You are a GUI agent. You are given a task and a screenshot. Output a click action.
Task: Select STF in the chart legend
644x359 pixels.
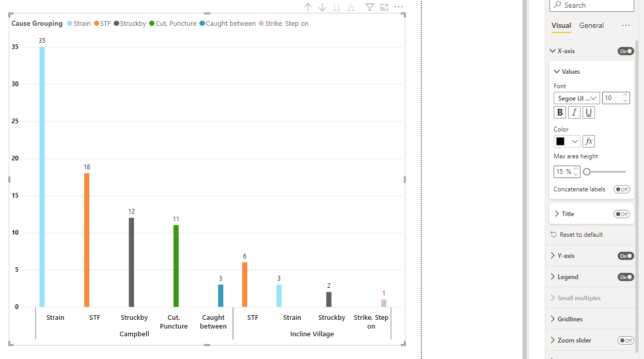[x=103, y=23]
